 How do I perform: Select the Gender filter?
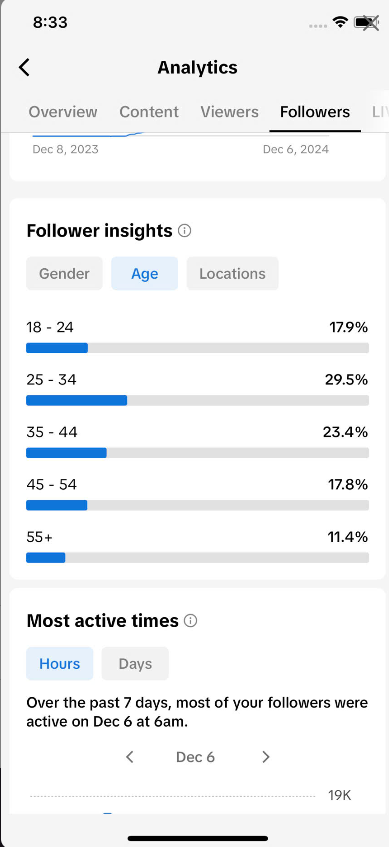64,273
